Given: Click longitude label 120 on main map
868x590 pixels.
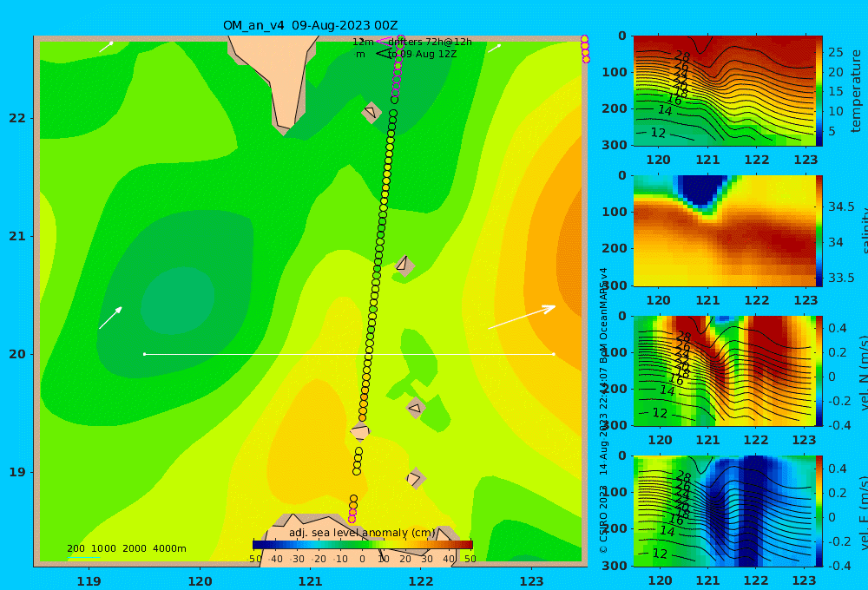Looking at the screenshot, I should tap(200, 581).
